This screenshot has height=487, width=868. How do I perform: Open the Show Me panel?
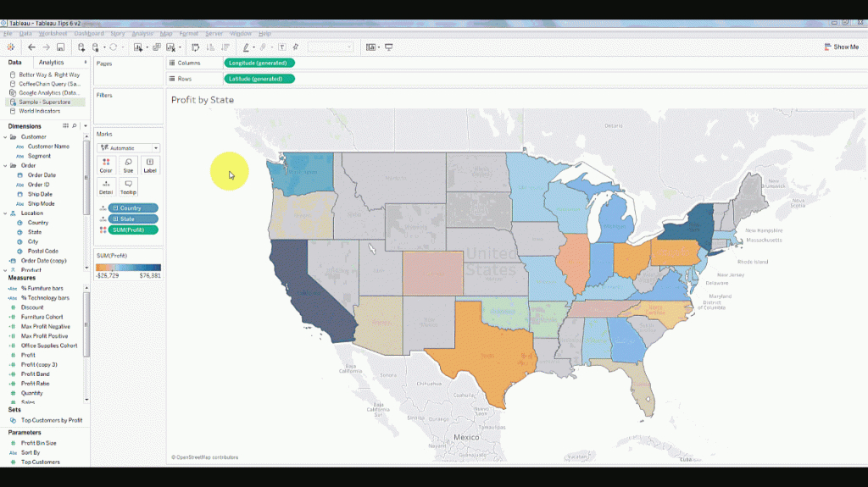coord(842,47)
